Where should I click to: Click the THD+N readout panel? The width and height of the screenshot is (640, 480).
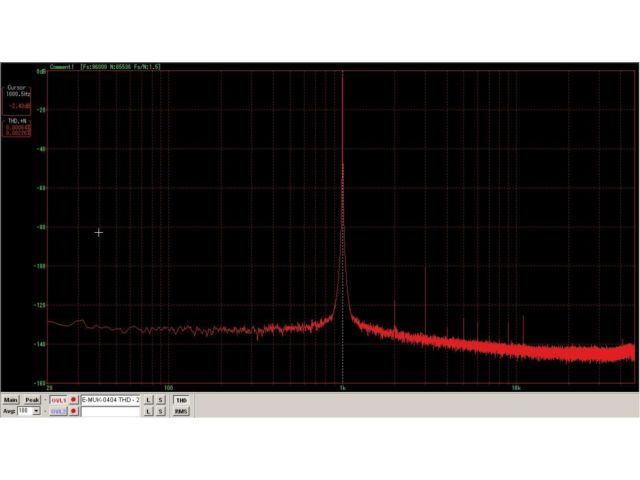tap(17, 126)
